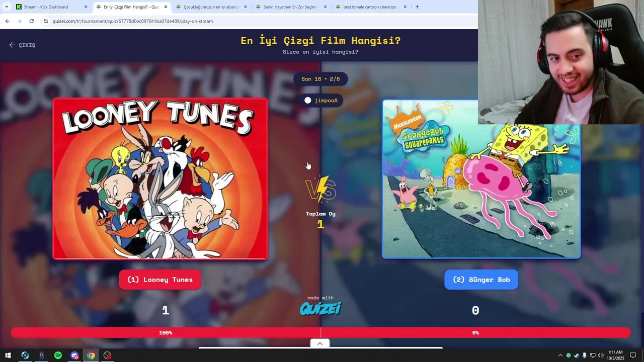Switch to Çocukluğumuzun en iyi abur tab
The image size is (644, 362).
coord(211,7)
